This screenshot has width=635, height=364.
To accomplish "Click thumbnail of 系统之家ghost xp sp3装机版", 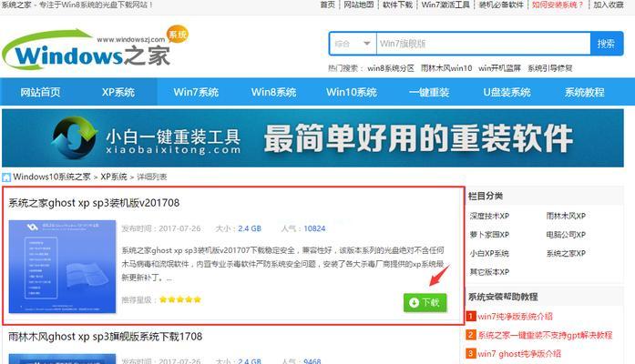I will click(62, 267).
